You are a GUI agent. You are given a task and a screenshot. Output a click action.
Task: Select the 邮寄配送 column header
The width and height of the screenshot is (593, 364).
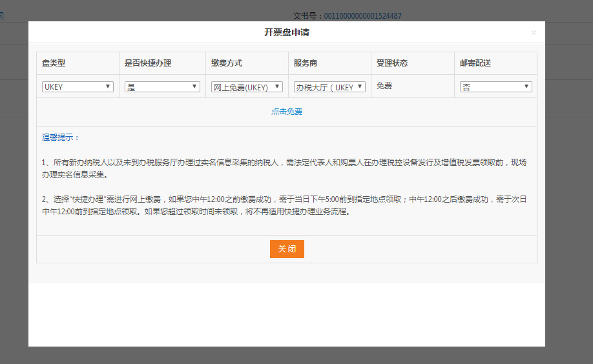tap(475, 63)
